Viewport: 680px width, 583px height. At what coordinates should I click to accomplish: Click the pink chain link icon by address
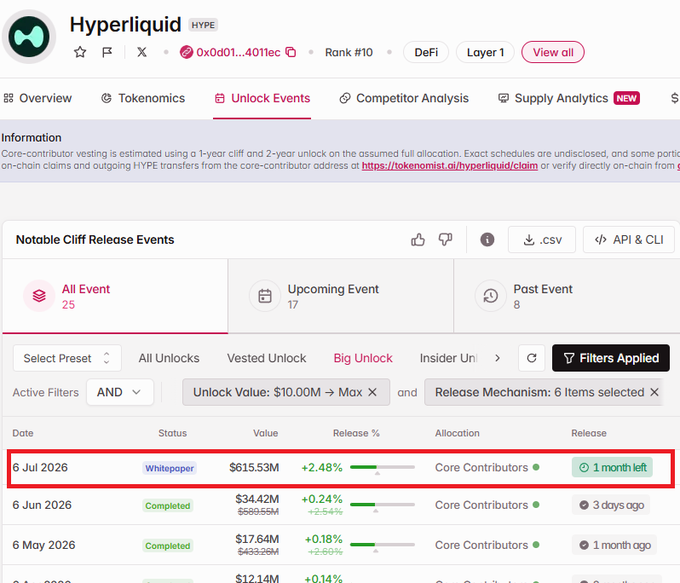click(186, 52)
